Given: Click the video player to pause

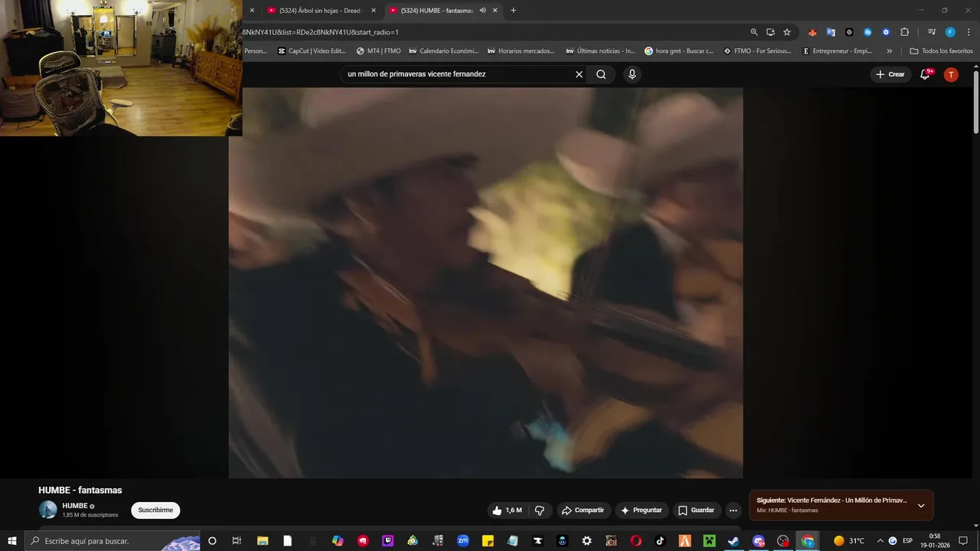Looking at the screenshot, I should click(x=485, y=283).
